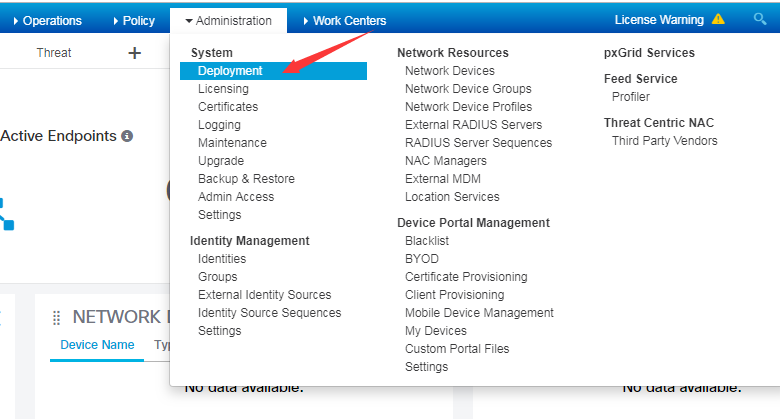Add a dashboard with the plus icon
The image size is (780, 419).
(x=135, y=53)
